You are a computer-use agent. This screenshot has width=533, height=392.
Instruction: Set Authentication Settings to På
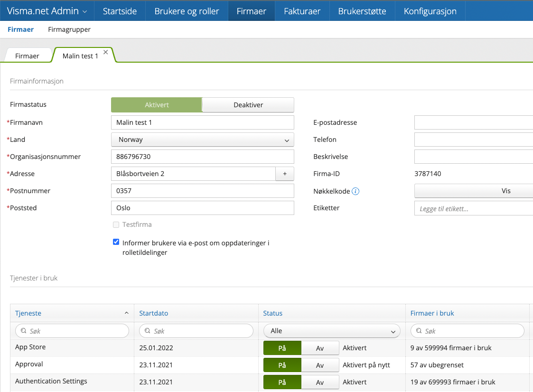pyautogui.click(x=282, y=382)
